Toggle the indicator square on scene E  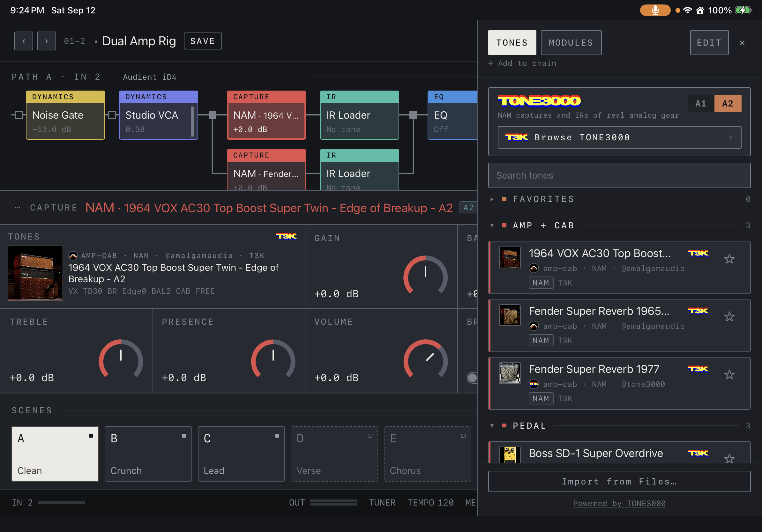point(463,436)
